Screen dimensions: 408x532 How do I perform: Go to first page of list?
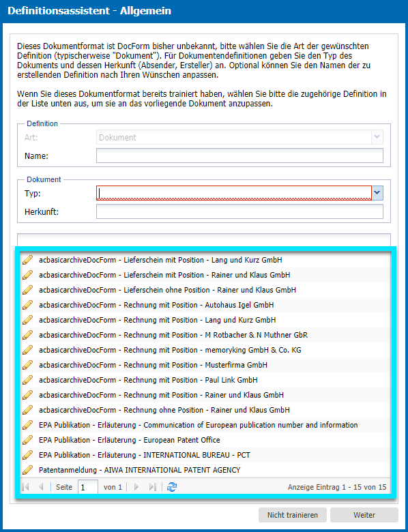(x=25, y=487)
